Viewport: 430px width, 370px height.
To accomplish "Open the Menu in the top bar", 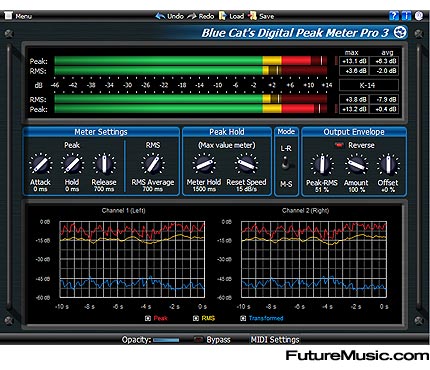I will [19, 16].
